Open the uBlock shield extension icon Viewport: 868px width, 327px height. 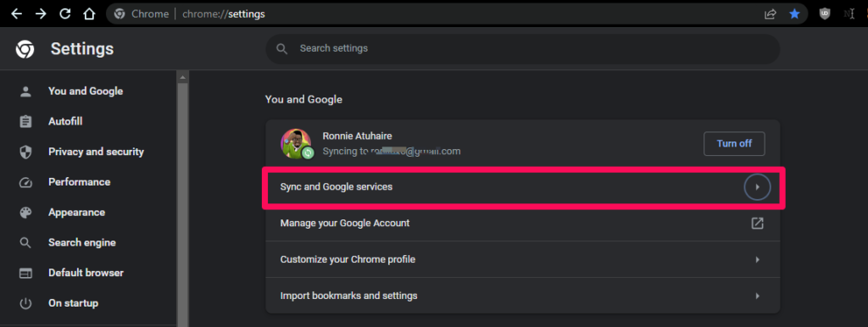coord(825,14)
